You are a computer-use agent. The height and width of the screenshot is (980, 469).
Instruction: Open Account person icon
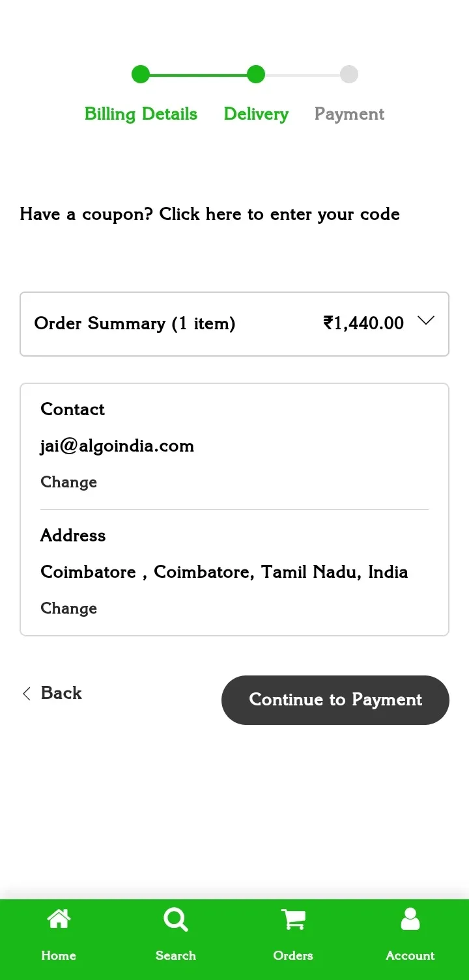410,919
